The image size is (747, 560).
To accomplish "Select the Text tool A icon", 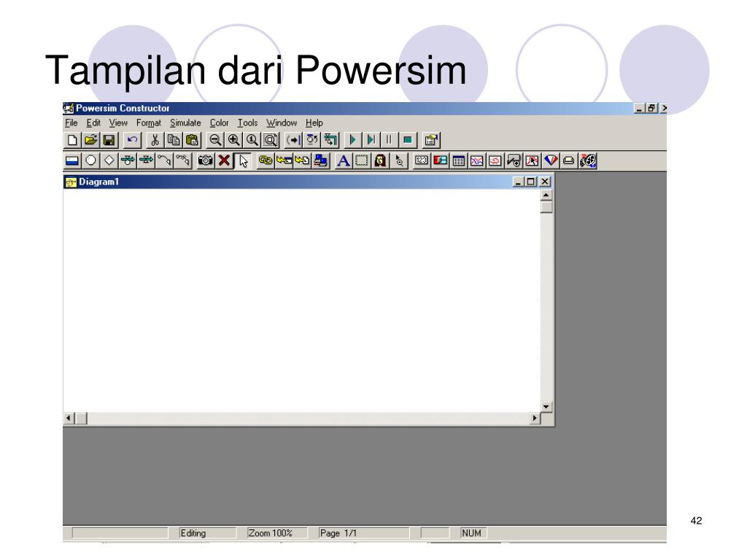I will [343, 161].
